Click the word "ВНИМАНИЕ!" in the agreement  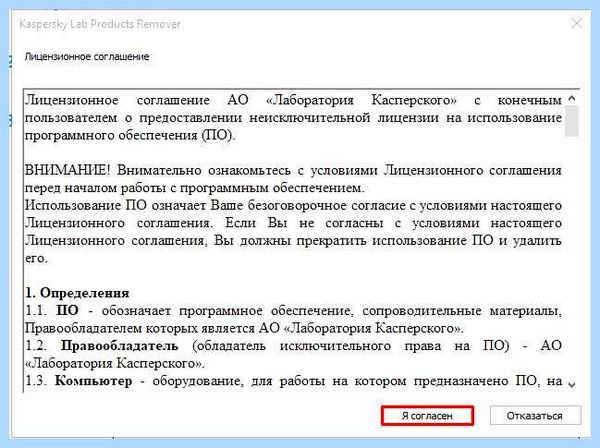(x=68, y=170)
